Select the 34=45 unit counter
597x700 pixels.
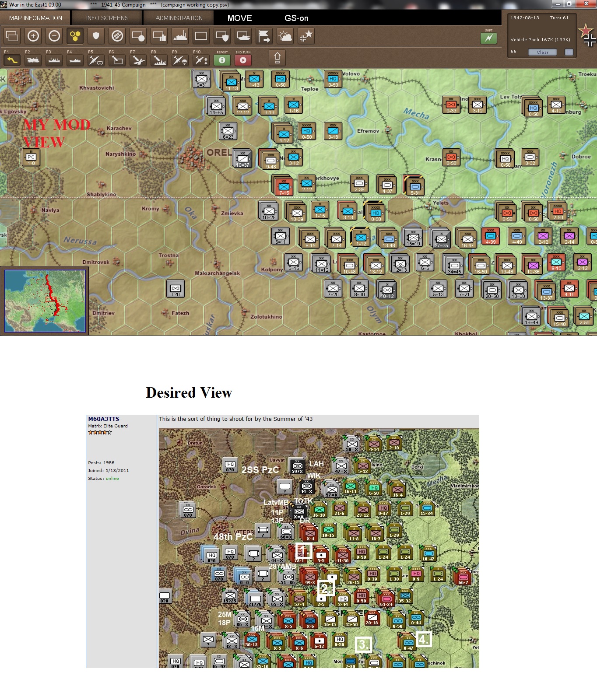pyautogui.click(x=454, y=265)
